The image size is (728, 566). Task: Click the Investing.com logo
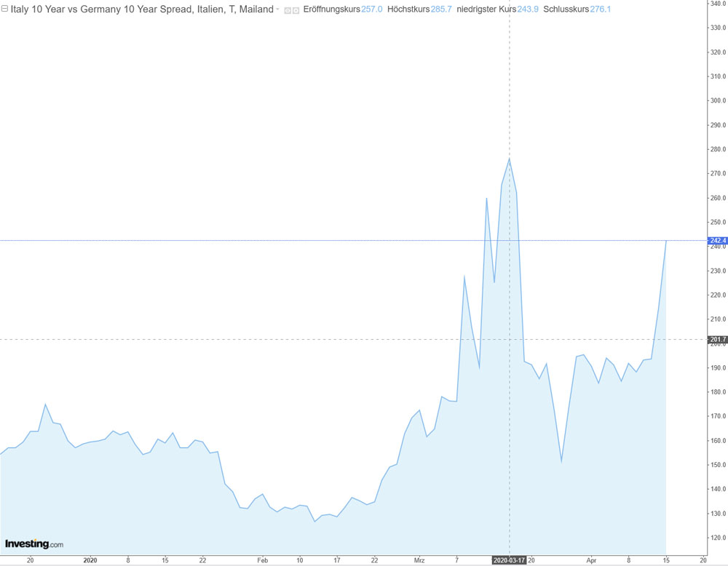(34, 543)
